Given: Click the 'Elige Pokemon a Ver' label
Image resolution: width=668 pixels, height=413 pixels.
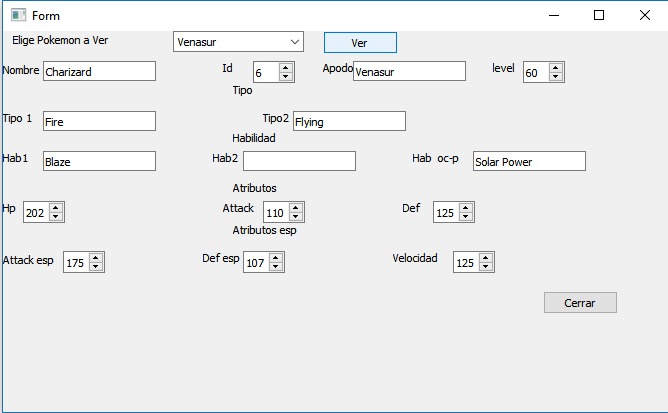Looking at the screenshot, I should (x=60, y=40).
